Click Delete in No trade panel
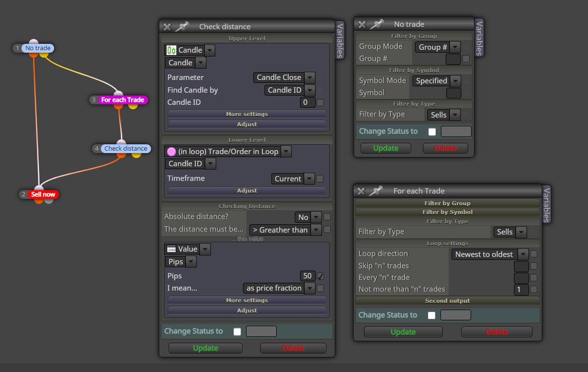 (x=445, y=148)
